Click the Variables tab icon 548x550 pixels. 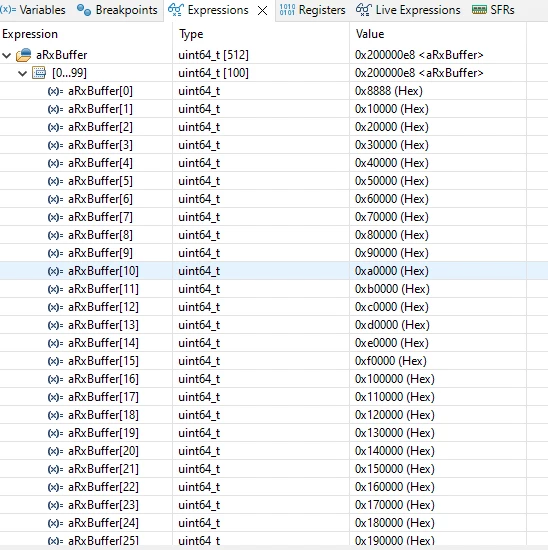tap(8, 9)
